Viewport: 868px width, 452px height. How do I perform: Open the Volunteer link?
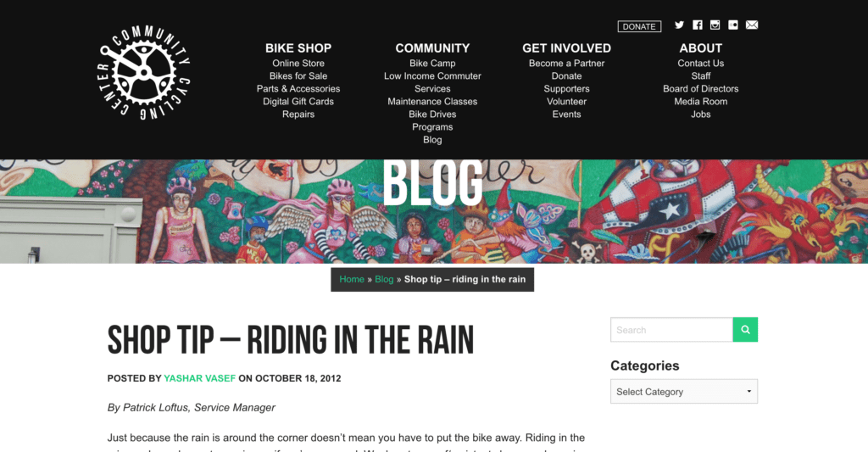566,102
